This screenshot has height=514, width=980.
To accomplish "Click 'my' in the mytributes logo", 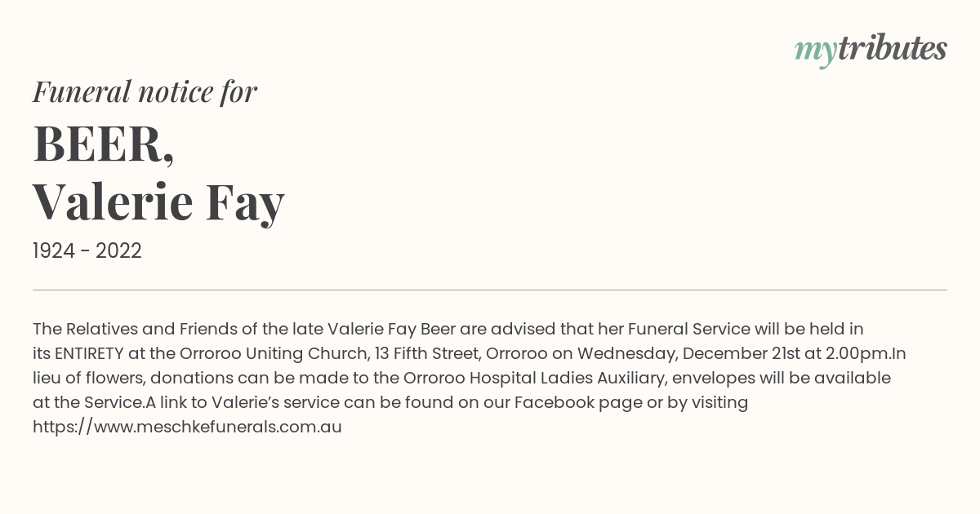I will (x=816, y=52).
